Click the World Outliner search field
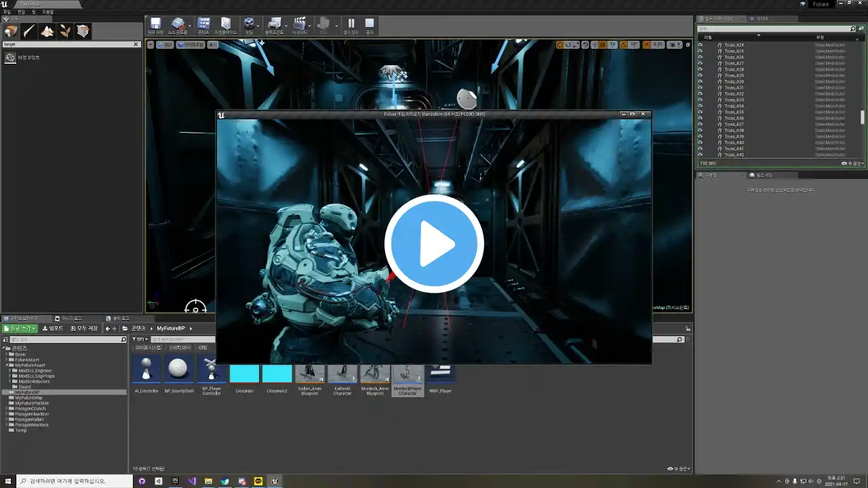 (777, 28)
